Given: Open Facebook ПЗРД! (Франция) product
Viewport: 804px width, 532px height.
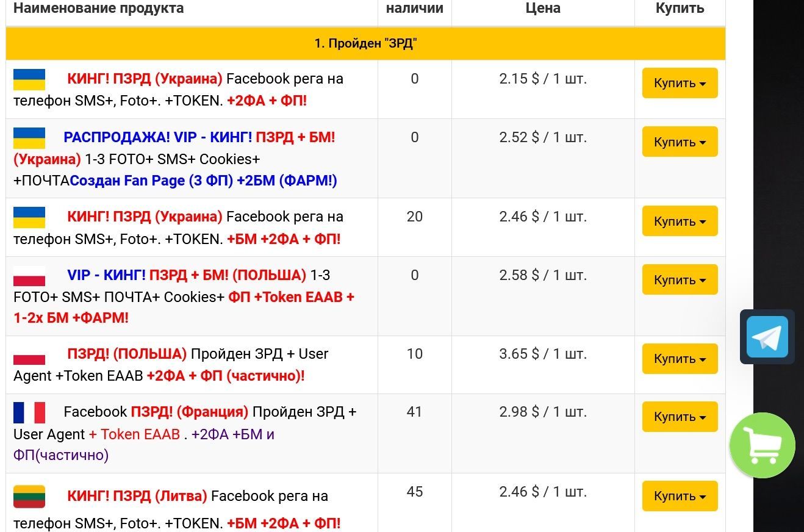Looking at the screenshot, I should click(185, 433).
